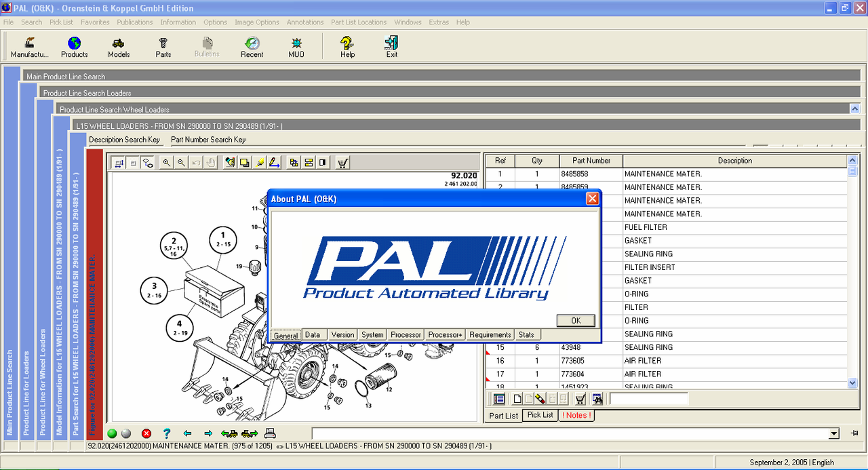Toggle the fit-image-to-window button
868x470 pixels.
(119, 163)
